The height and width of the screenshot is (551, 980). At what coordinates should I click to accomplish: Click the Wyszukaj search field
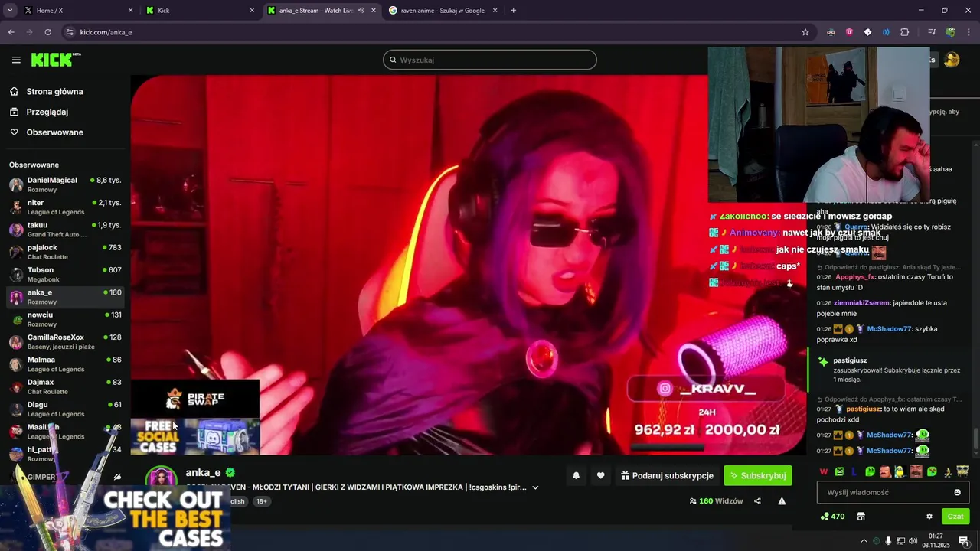point(490,60)
